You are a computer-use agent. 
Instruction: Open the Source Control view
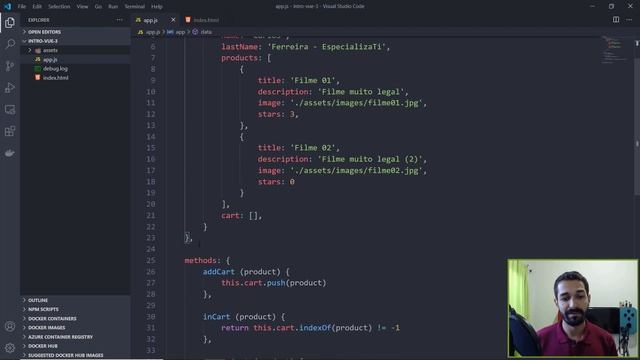(x=10, y=66)
